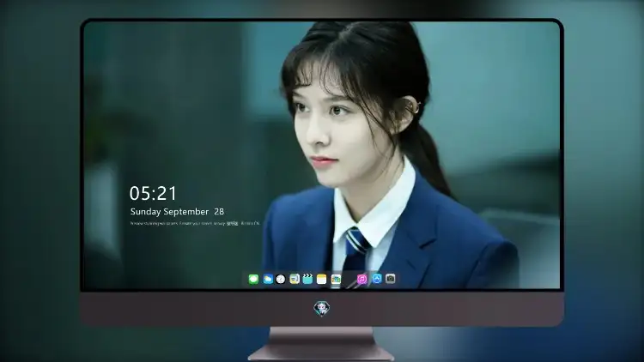Image resolution: width=644 pixels, height=362 pixels.
Task: Open the green Messages app in dock
Action: (253, 280)
